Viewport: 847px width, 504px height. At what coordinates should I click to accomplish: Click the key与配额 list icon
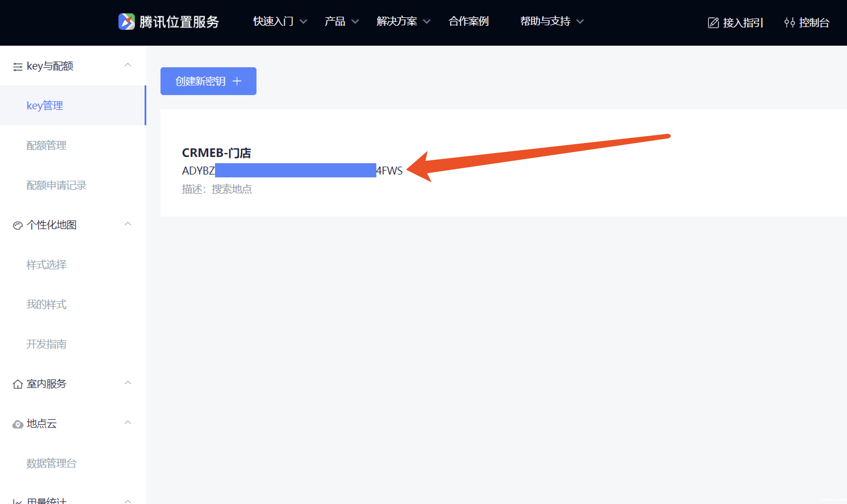pyautogui.click(x=18, y=67)
